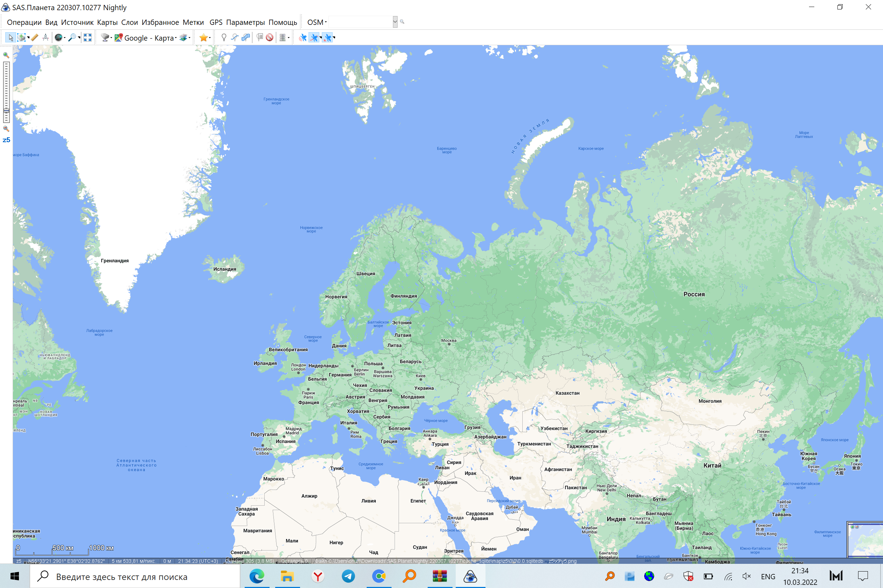Click the compass circle calculation tool
This screenshot has width=883, height=588.
[x=46, y=37]
